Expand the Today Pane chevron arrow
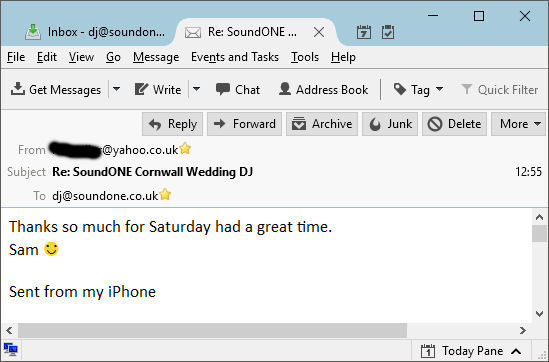Screen dimensions: 549x362 click(x=516, y=351)
